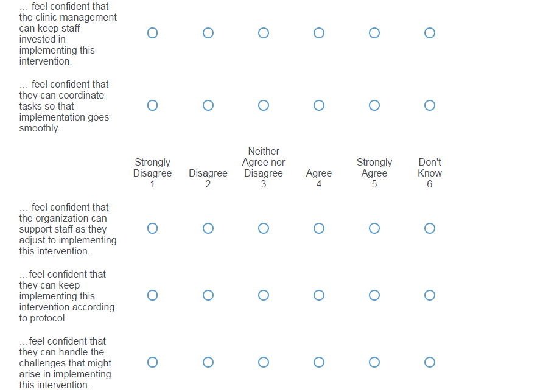Image resolution: width=543 pixels, height=392 pixels.
Task: Choose Strongly Agree for coordinating tasks smoothly
Action: pyautogui.click(x=374, y=106)
